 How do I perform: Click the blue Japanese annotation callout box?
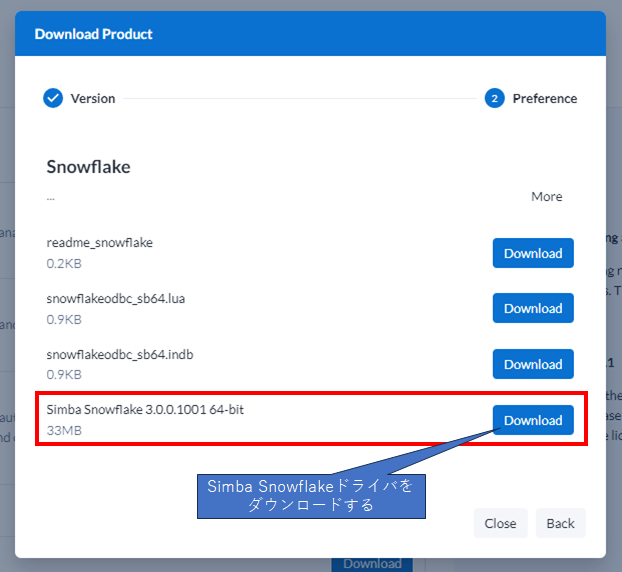click(311, 497)
